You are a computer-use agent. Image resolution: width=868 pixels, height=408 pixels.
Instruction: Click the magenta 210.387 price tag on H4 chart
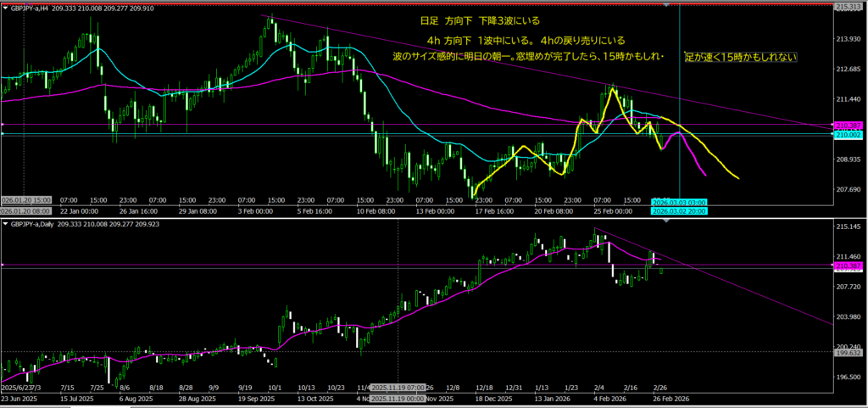point(849,125)
